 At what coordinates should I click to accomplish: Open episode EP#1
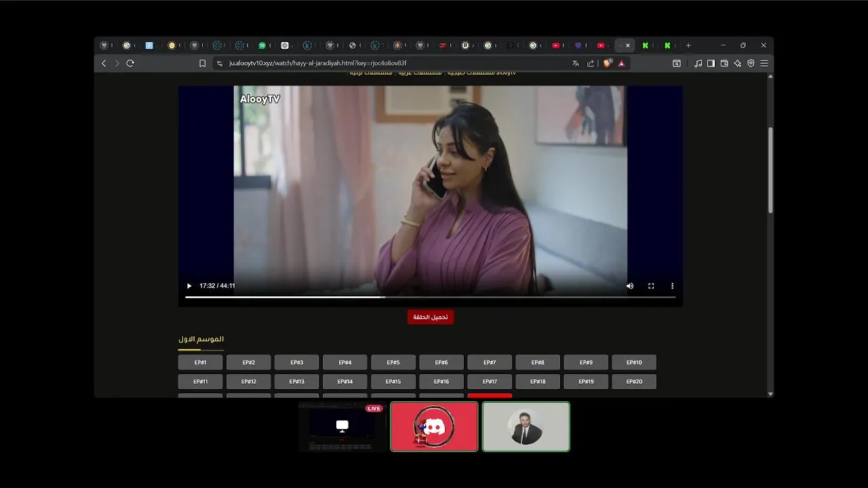[200, 363]
